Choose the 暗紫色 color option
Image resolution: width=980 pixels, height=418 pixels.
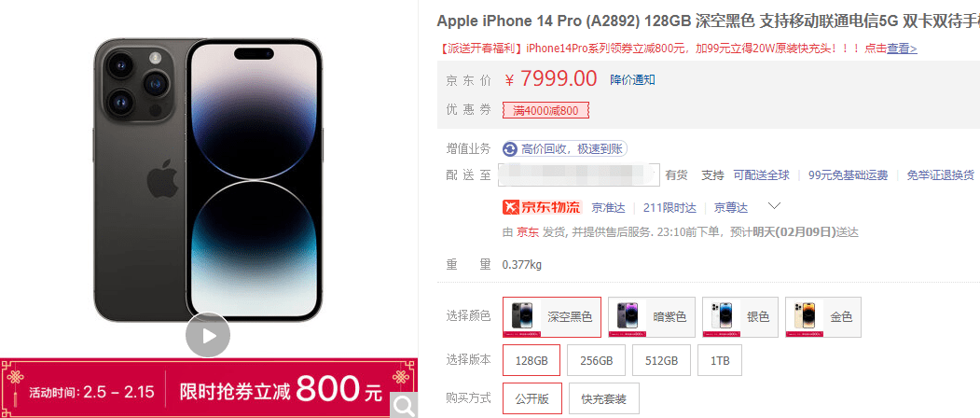[651, 317]
